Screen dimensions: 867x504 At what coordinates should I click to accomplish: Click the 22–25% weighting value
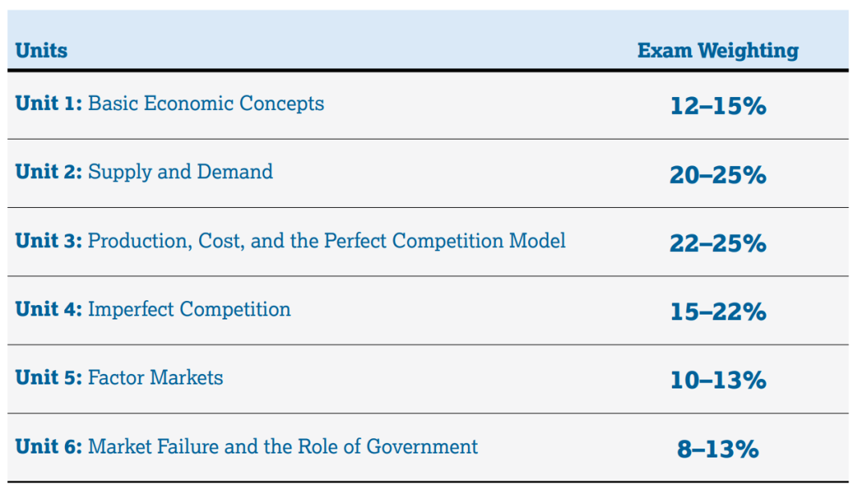click(718, 243)
